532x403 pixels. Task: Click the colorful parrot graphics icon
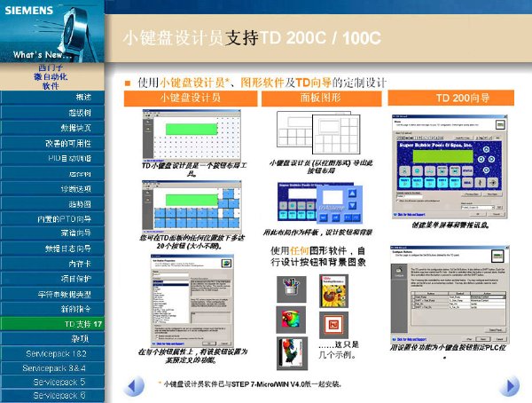291,320
